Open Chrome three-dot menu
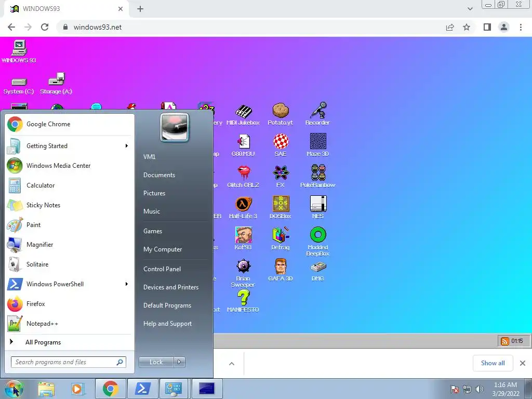This screenshot has width=532, height=399. click(521, 27)
